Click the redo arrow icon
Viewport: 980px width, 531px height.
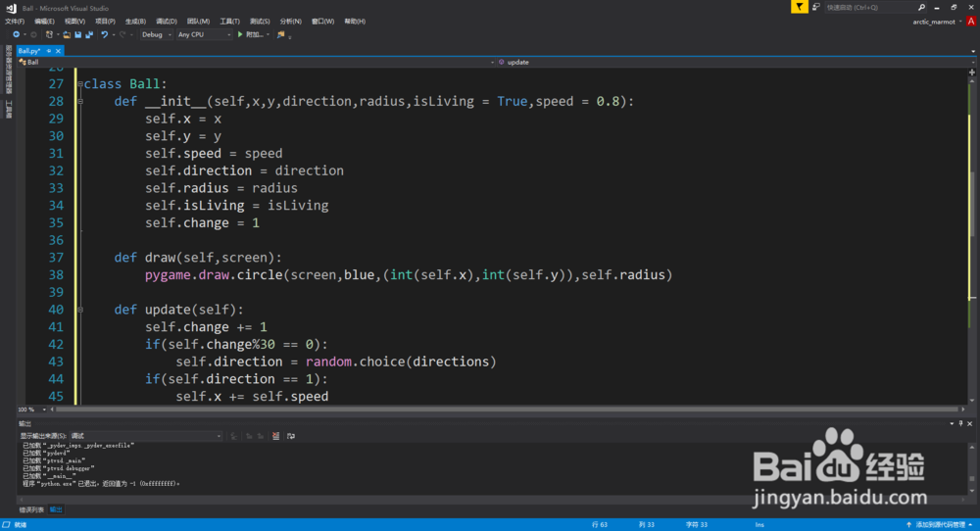coord(122,34)
